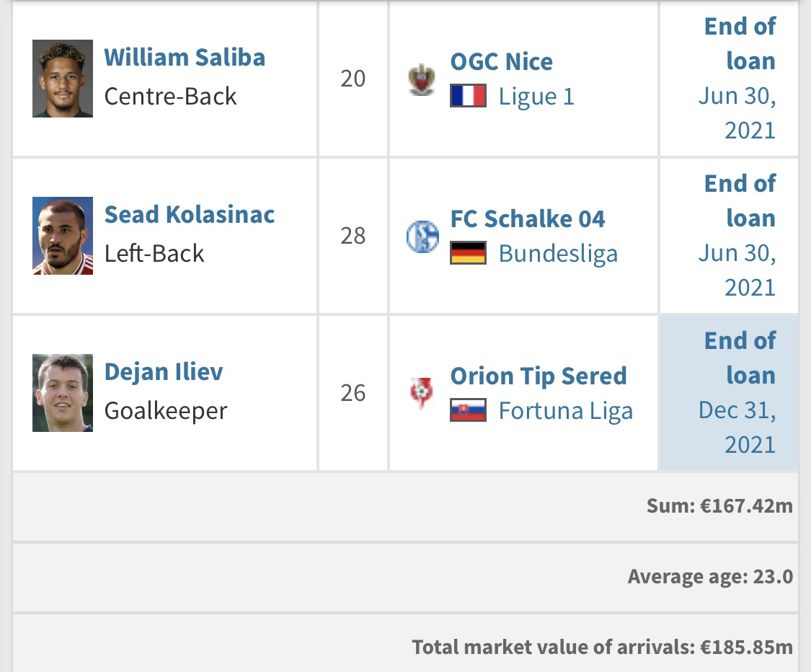Click the French flag next to Ligue 1

(468, 96)
